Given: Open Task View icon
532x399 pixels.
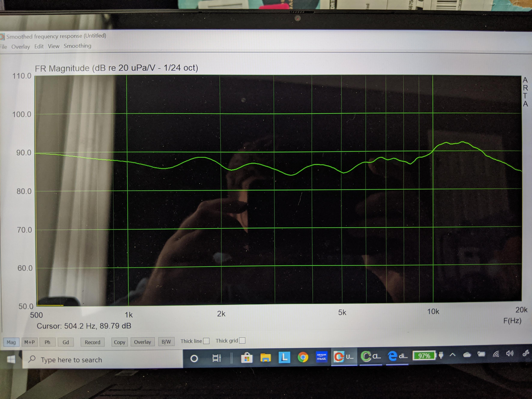Looking at the screenshot, I should pos(217,358).
